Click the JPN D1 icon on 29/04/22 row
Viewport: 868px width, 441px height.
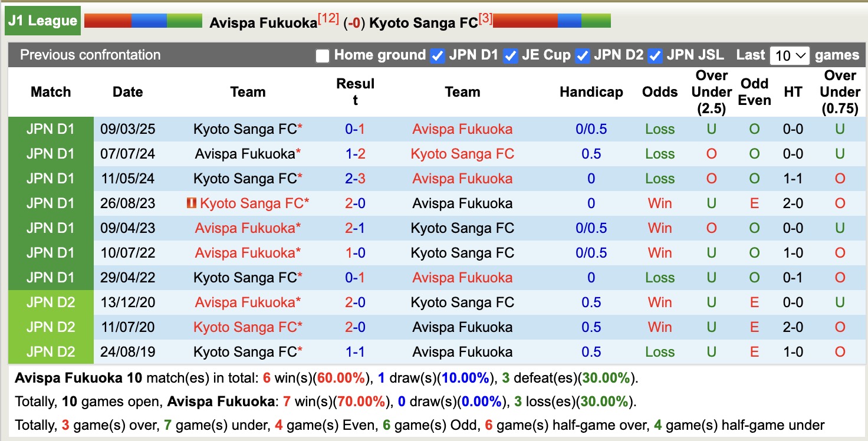tap(50, 277)
